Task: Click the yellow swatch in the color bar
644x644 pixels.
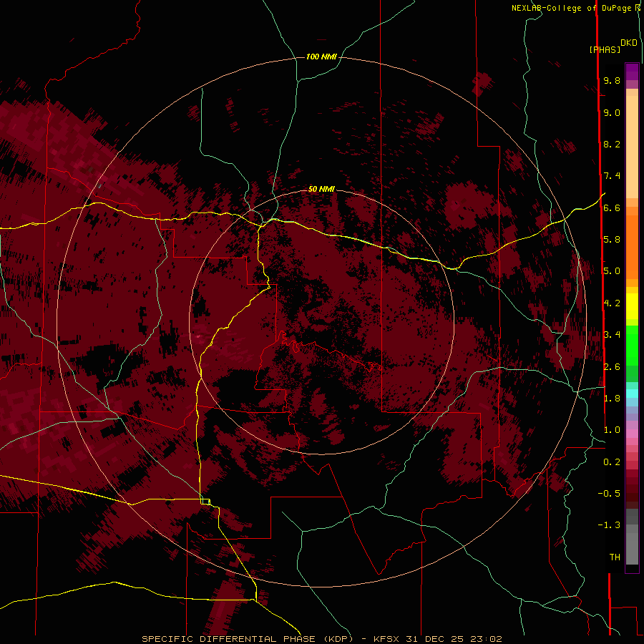Action: click(632, 306)
